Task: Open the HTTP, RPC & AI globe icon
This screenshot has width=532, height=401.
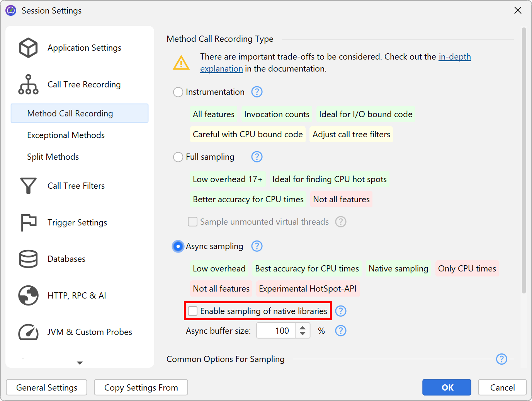Action: pos(28,296)
